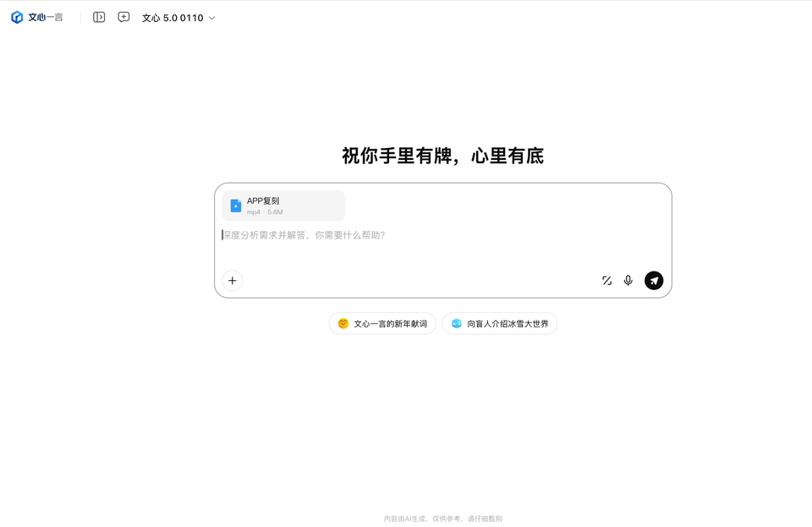Screen dimensions: 812x527
Task: Click the send message arrow button
Action: 654,280
